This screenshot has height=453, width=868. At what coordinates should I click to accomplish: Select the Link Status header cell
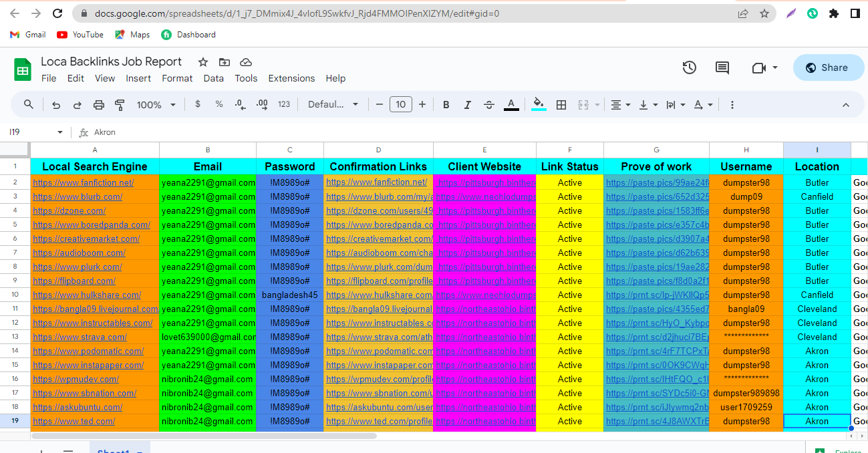[570, 166]
